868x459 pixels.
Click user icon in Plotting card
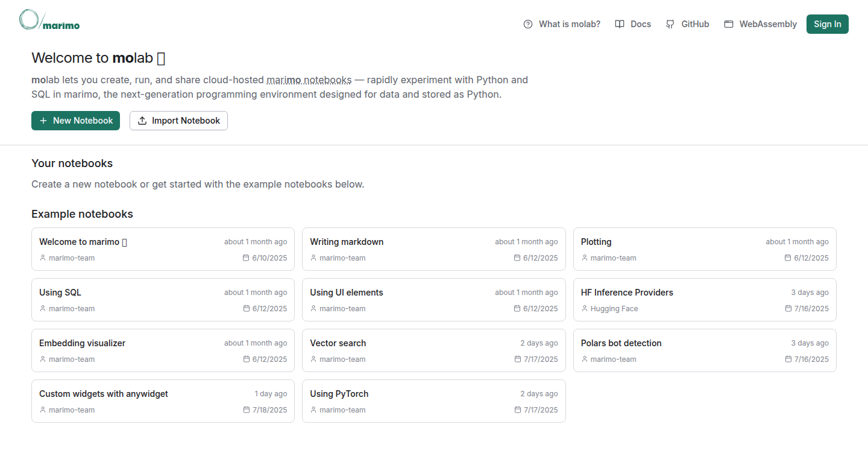tap(585, 258)
